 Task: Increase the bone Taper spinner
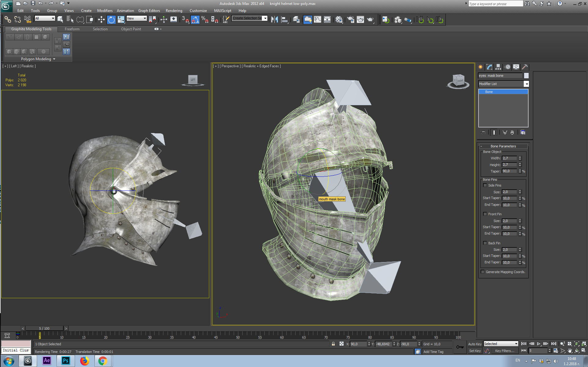520,170
